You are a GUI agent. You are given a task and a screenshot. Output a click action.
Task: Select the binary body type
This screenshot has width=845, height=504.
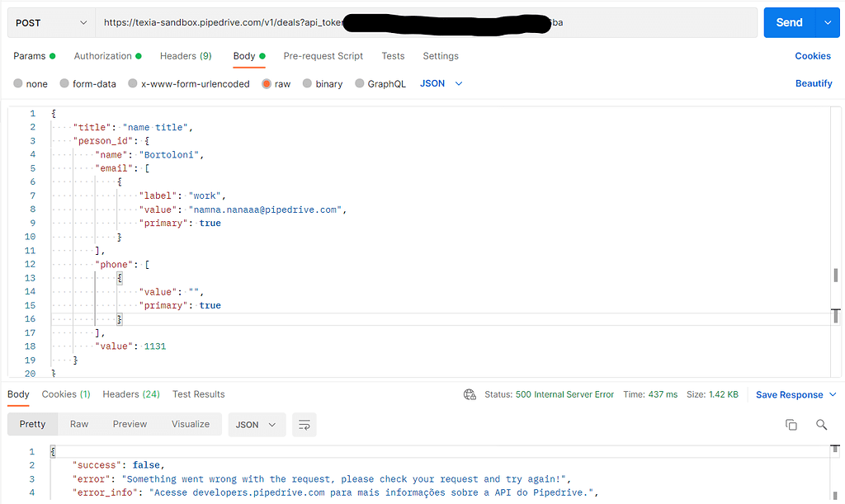point(323,83)
